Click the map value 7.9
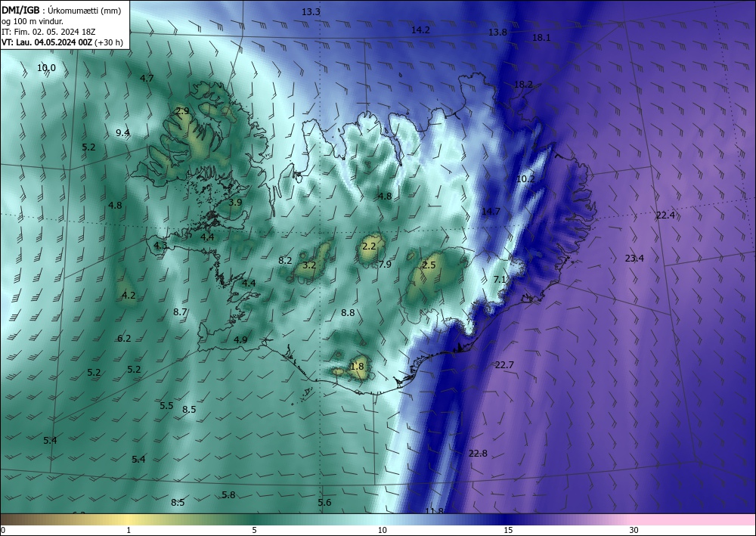The image size is (756, 536). click(385, 264)
